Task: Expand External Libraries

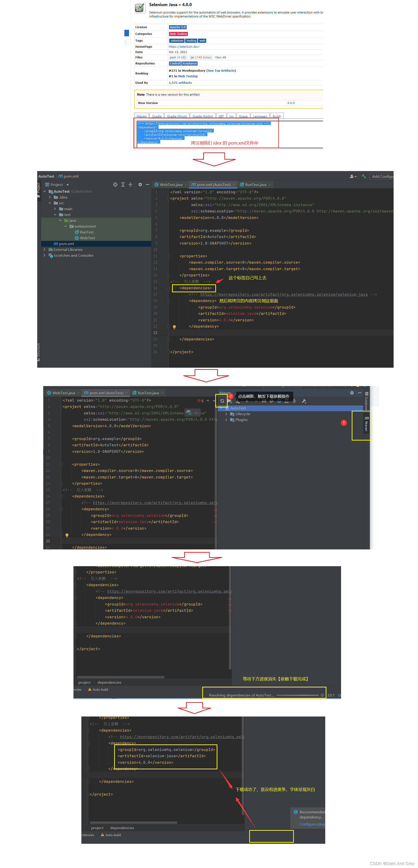Action: point(44,250)
